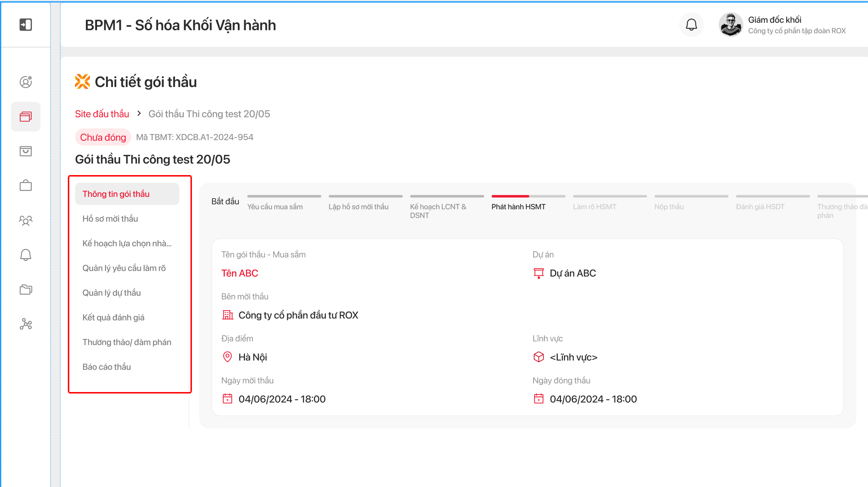Screen dimensions: 868x487
Task: Click the sidebar bell notifications icon
Action: tap(26, 255)
